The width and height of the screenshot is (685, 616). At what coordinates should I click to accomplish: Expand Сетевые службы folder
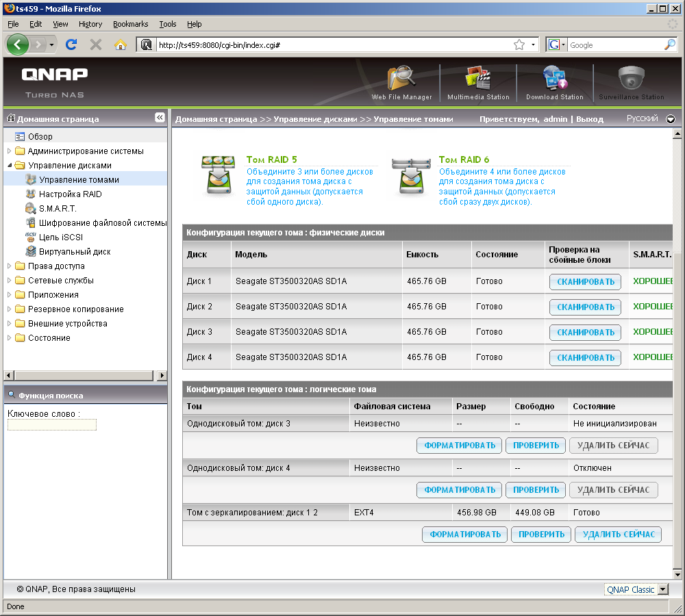[x=9, y=280]
